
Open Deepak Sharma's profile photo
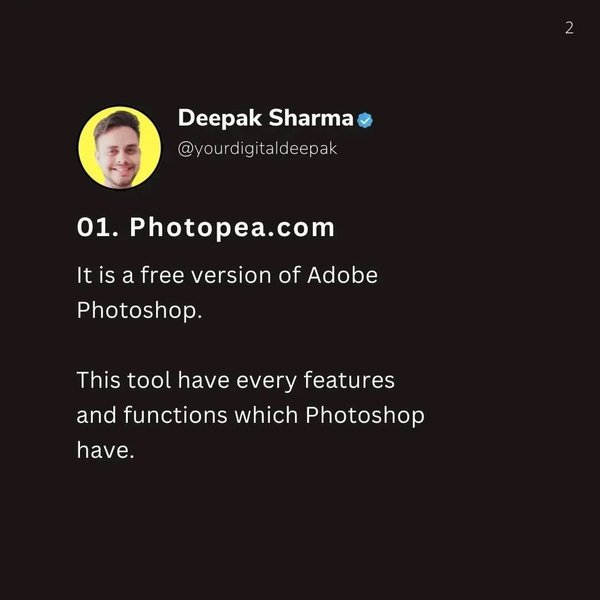click(119, 148)
